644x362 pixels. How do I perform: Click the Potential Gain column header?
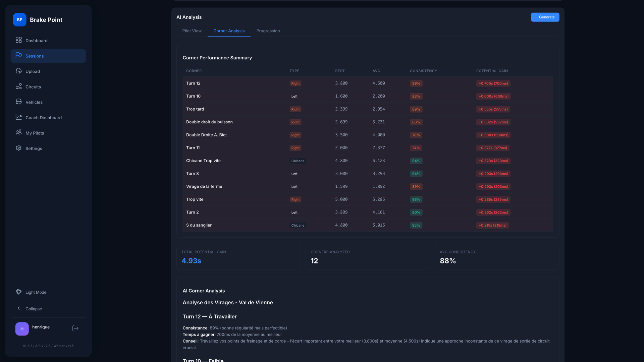tap(492, 71)
